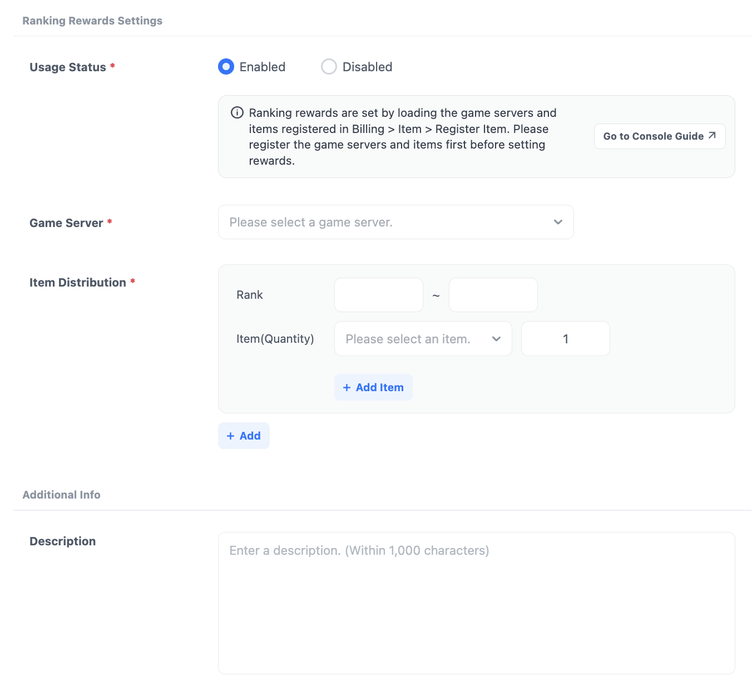Viewport: 752px width, 700px height.
Task: Open the Go to Console Guide link
Action: (x=653, y=136)
